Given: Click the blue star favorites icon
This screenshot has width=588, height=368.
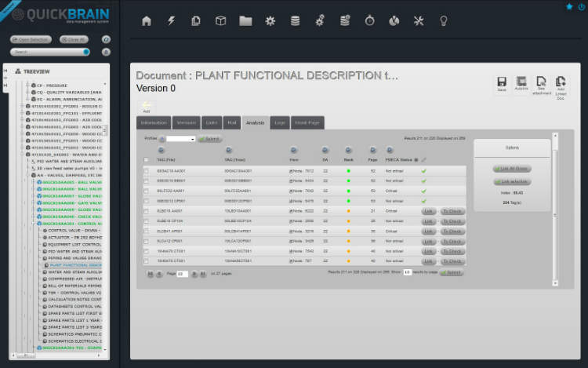Looking at the screenshot, I should (x=569, y=6).
